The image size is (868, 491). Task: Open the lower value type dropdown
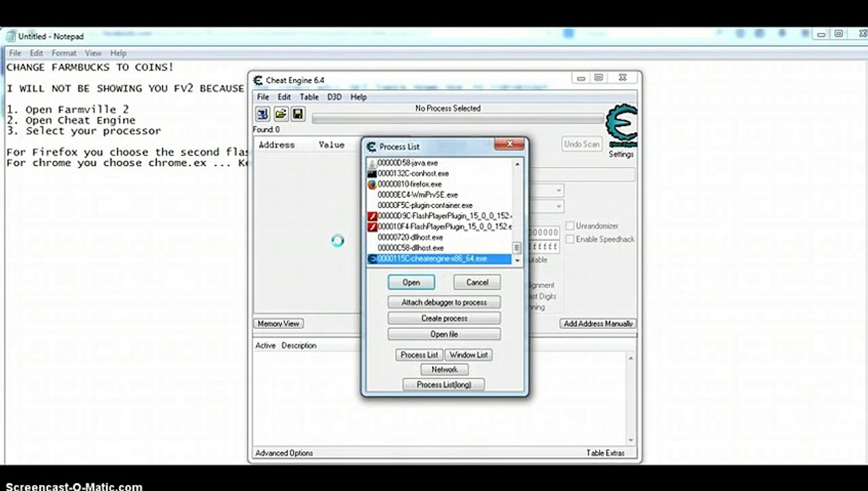tap(558, 207)
